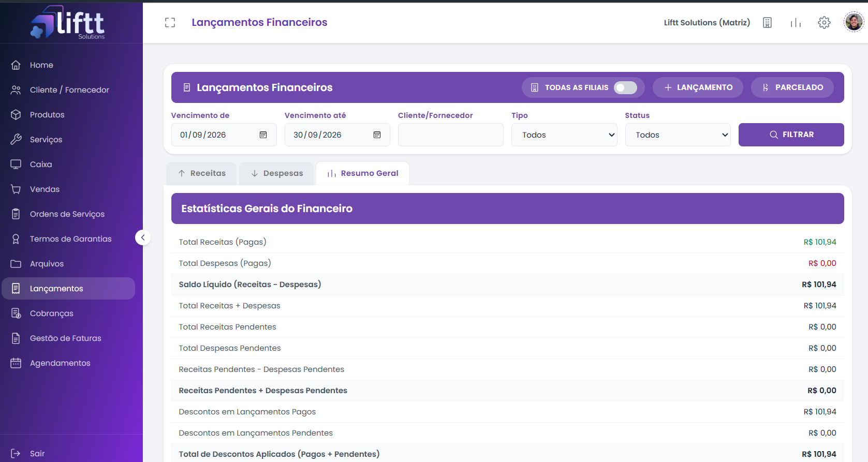Click the Vencimento até date field
This screenshot has width=868, height=462.
point(337,135)
